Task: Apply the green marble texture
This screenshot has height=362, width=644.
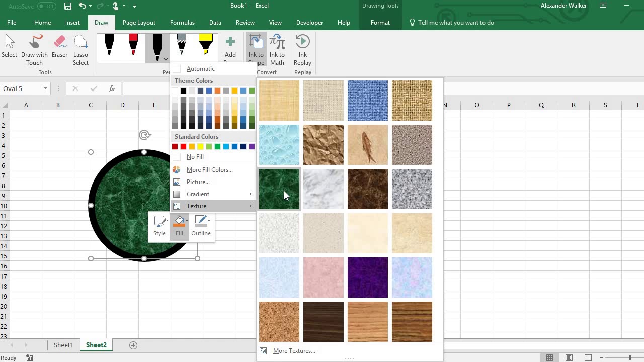Action: (x=279, y=189)
